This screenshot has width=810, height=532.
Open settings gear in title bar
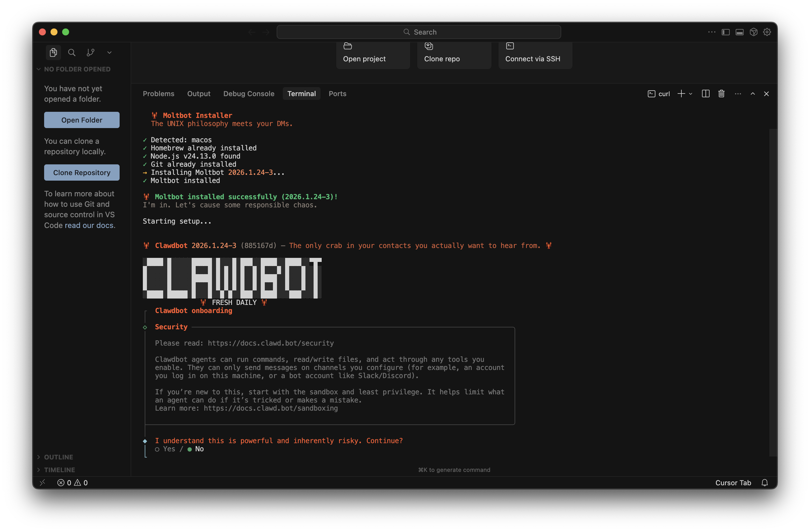pos(767,32)
